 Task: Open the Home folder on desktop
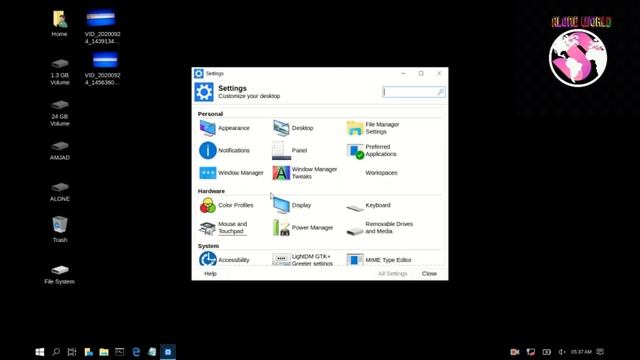click(60, 24)
